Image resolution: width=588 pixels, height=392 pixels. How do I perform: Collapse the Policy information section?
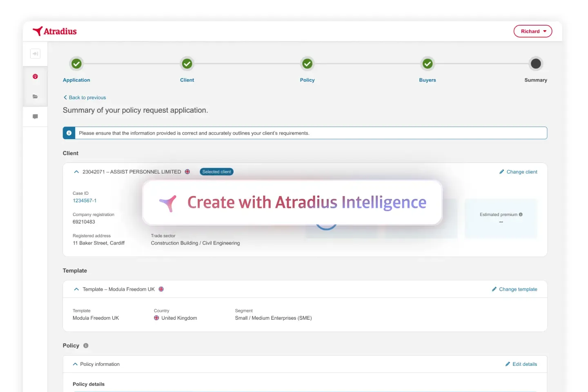coord(75,364)
